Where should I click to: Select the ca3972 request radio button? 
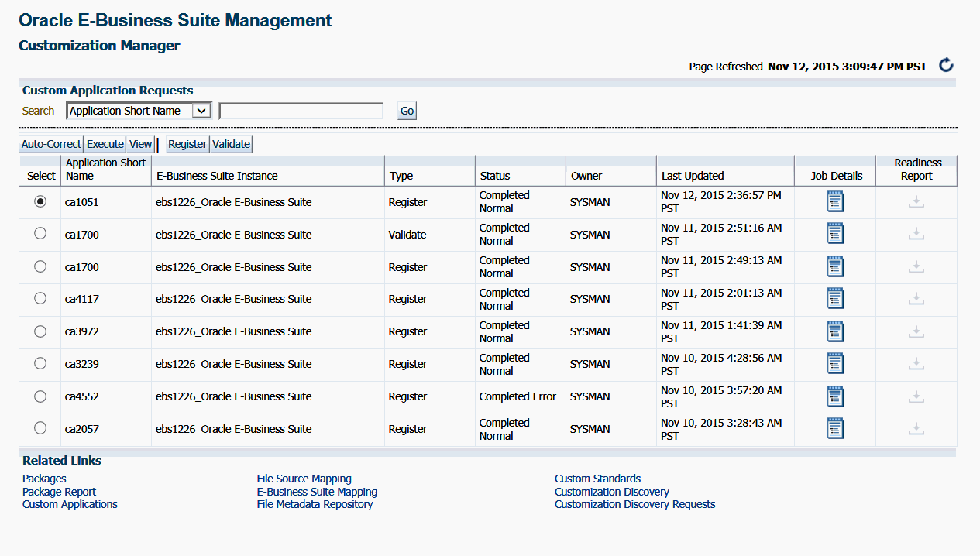(40, 331)
